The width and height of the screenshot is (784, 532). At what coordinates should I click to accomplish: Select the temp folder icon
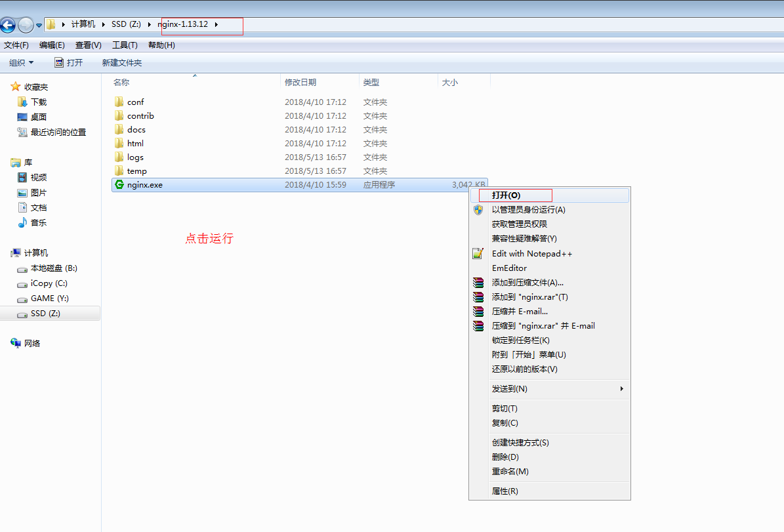pyautogui.click(x=119, y=171)
